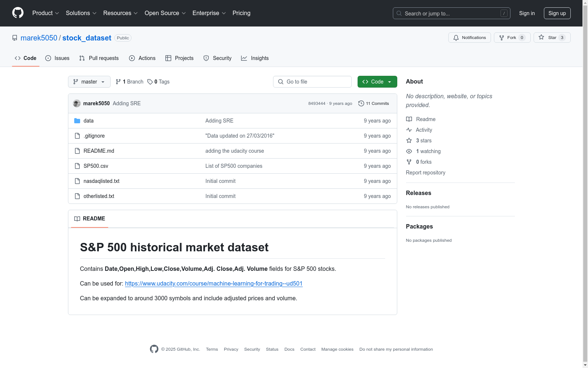Select the Code tab

tap(25, 58)
